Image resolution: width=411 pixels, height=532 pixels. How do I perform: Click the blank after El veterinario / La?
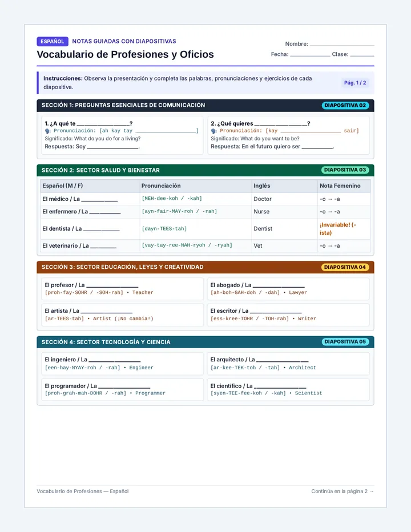click(x=103, y=247)
